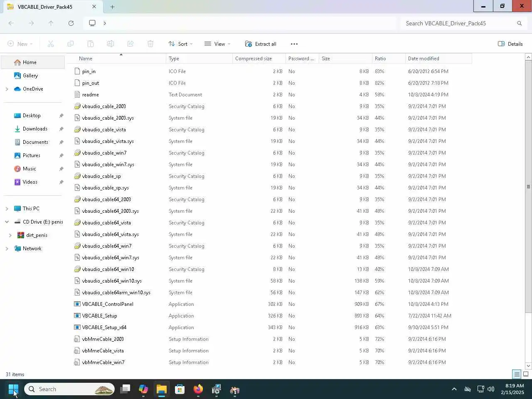Sort by Date modified column header
The height and width of the screenshot is (399, 532).
(x=438, y=59)
